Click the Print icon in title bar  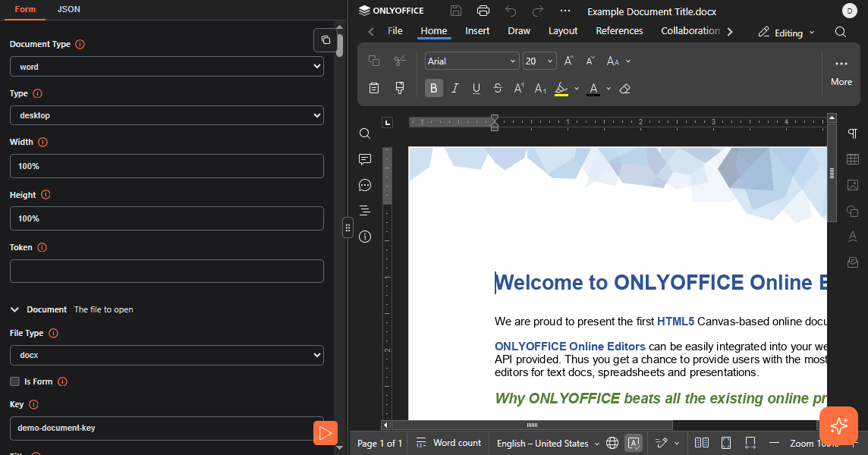(483, 11)
